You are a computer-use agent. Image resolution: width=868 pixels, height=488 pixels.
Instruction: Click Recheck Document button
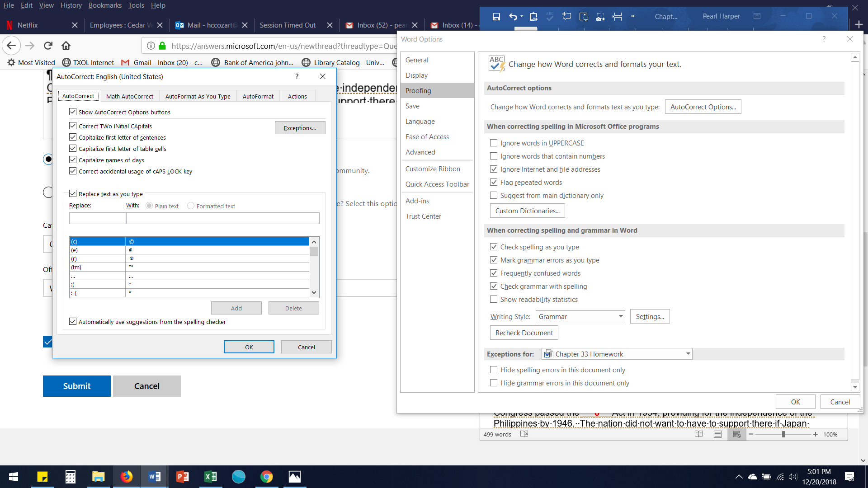pyautogui.click(x=524, y=333)
